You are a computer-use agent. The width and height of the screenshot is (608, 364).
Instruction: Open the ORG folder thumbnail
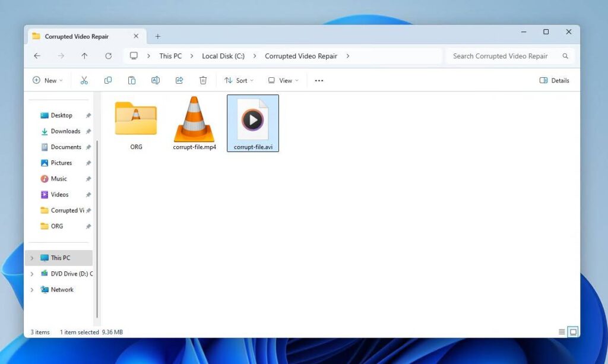(x=135, y=119)
